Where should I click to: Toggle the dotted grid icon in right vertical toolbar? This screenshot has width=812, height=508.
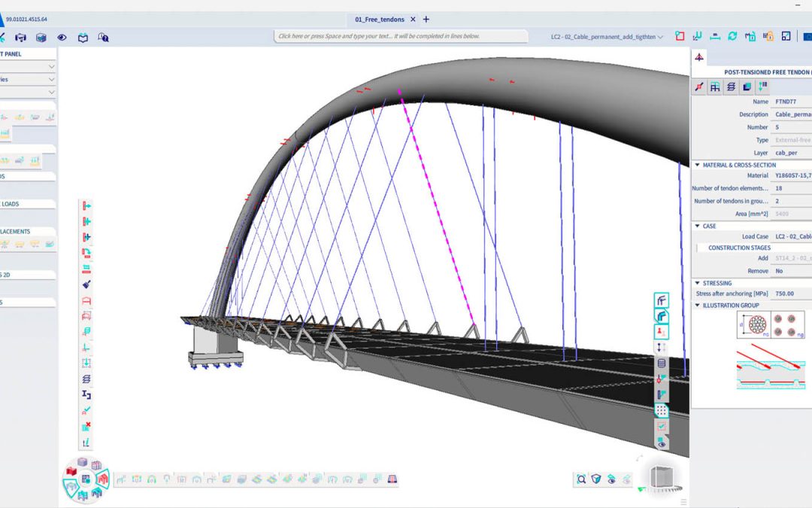point(662,410)
